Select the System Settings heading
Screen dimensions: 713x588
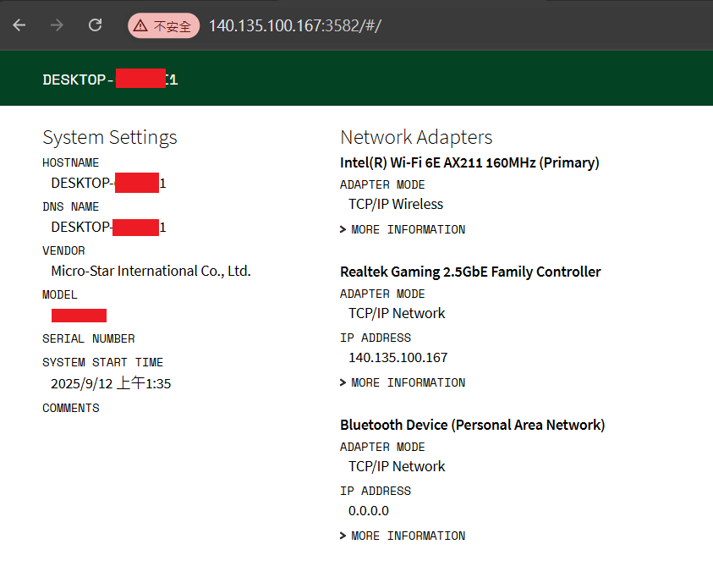point(110,137)
